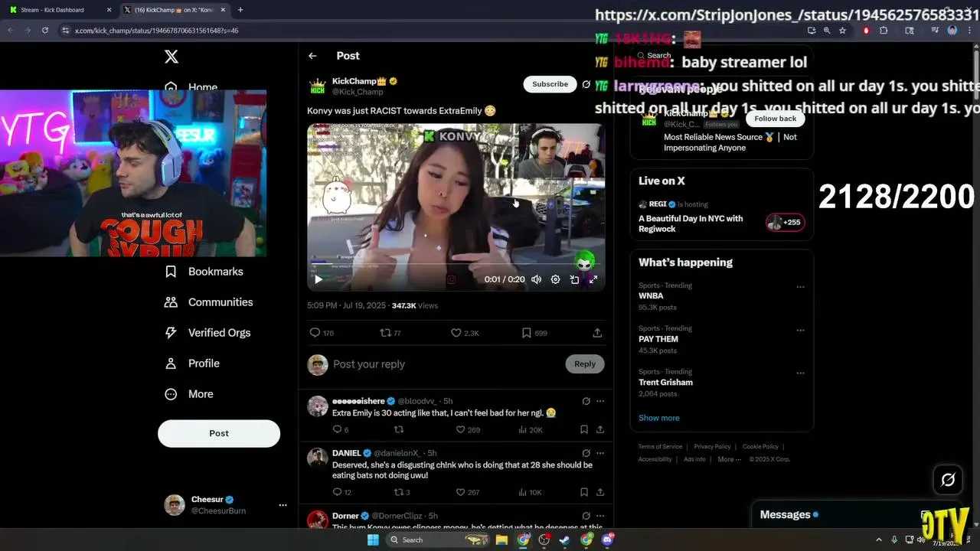Open Steam from the taskbar
This screenshot has width=980, height=551.
(x=565, y=540)
